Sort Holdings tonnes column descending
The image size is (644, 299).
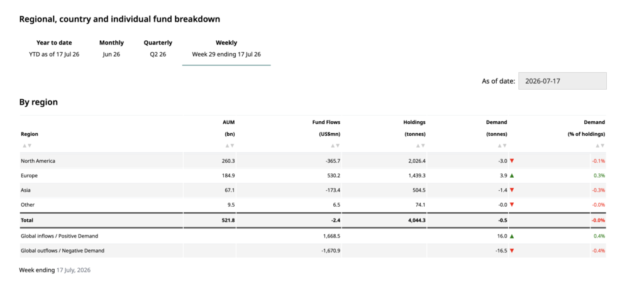(423, 146)
